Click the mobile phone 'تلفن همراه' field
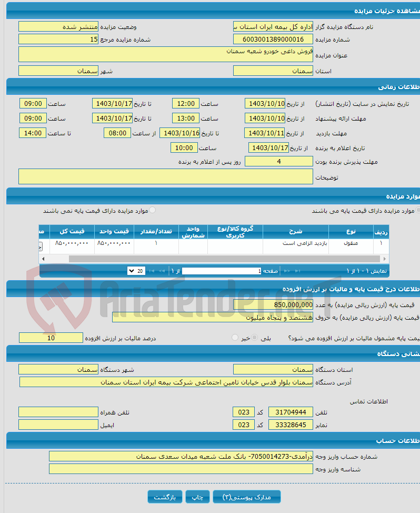Image resolution: width=420 pixels, height=513 pixels. 58,412
